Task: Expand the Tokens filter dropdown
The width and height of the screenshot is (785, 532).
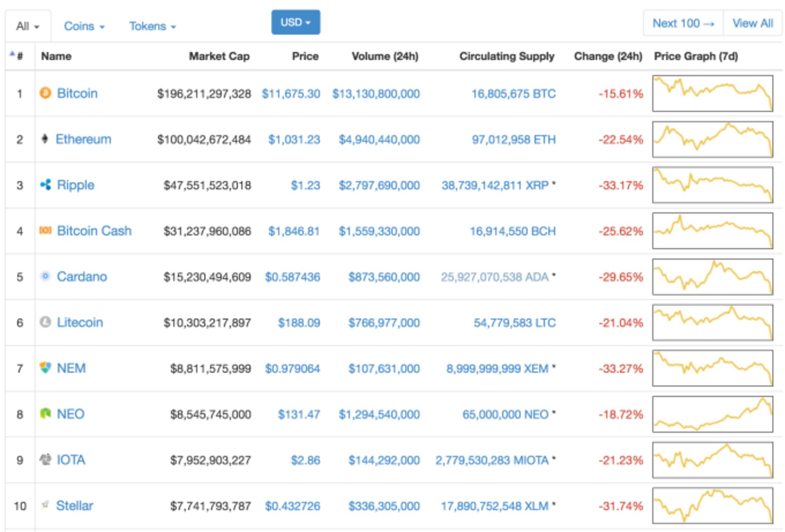Action: [x=153, y=27]
